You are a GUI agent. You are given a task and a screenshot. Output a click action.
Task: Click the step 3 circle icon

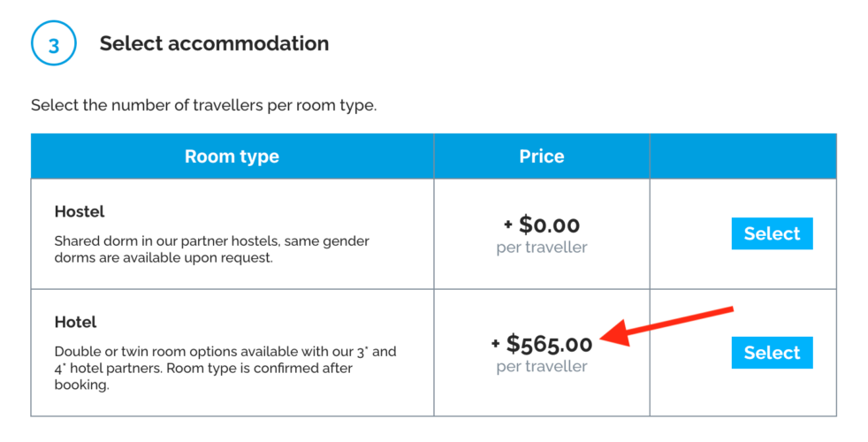tap(53, 44)
